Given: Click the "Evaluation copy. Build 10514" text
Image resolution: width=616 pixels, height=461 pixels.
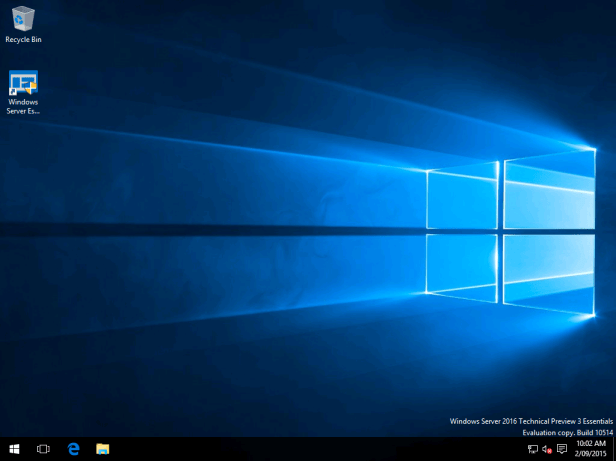Looking at the screenshot, I should 565,432.
